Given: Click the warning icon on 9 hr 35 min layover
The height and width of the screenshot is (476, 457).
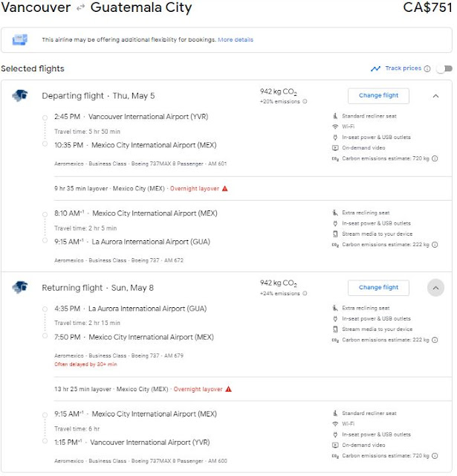Looking at the screenshot, I should tap(224, 188).
